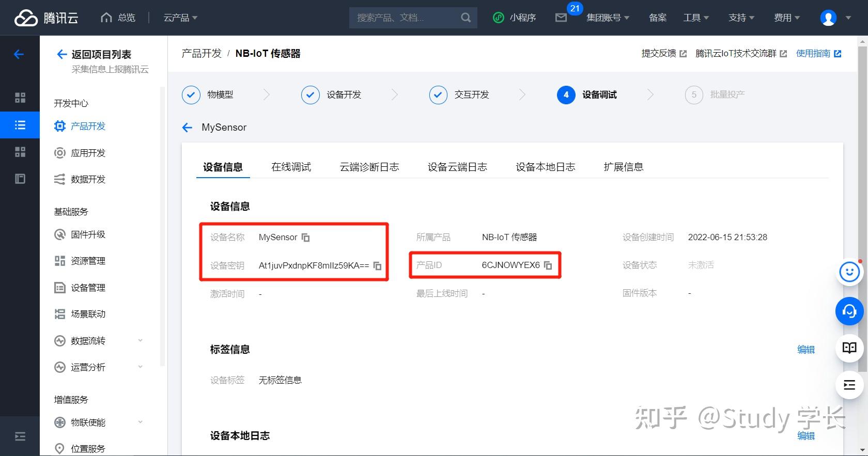
Task: Open the 小程序 mini program link
Action: (514, 18)
